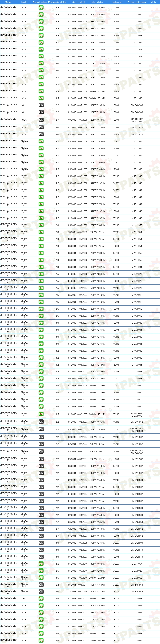Image resolution: width=160 pixels, height=644 pixels.
Task: Click the Rodzaj paliwa column header
Action: (x=40, y=2)
